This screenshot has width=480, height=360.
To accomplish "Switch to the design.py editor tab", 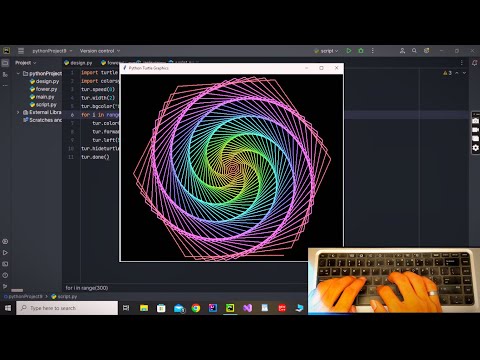I will (x=78, y=63).
